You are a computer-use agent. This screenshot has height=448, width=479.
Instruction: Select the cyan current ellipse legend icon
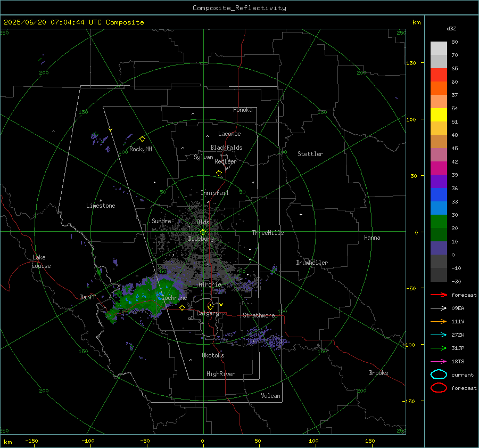[439, 374]
